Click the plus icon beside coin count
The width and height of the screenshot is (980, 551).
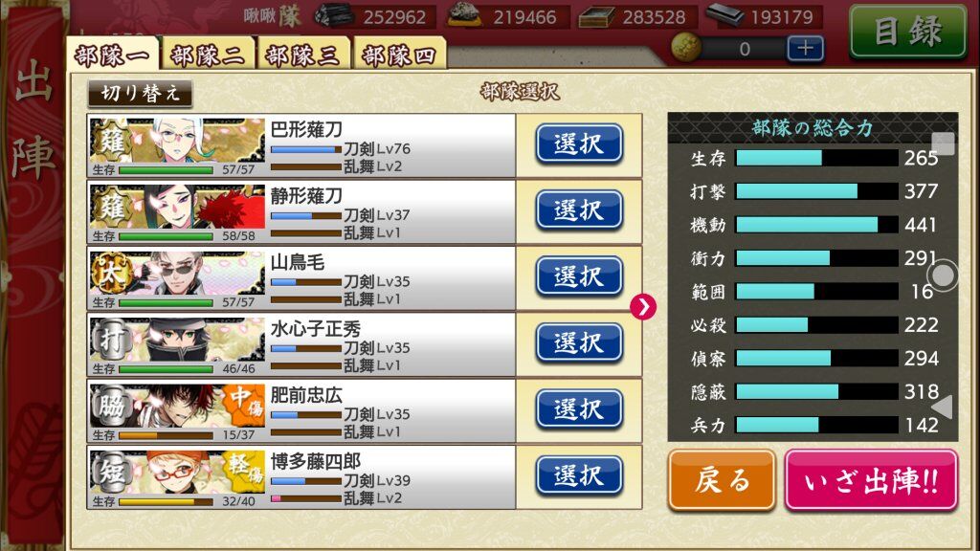tap(805, 49)
